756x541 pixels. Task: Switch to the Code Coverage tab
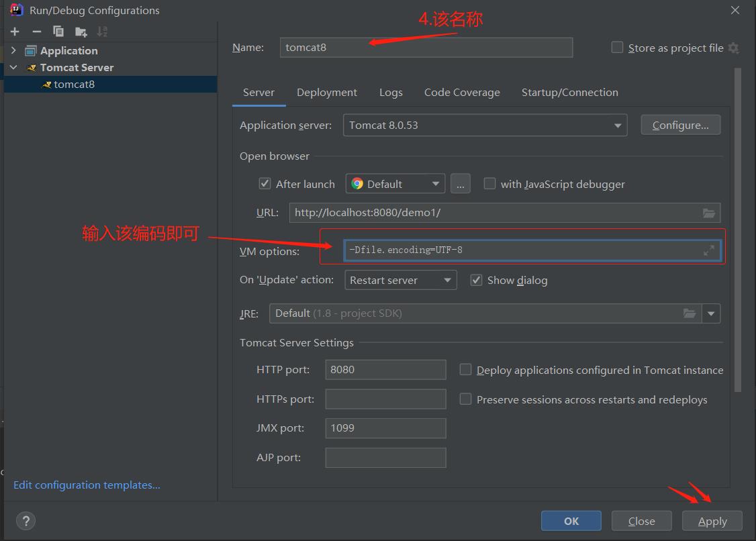(462, 93)
